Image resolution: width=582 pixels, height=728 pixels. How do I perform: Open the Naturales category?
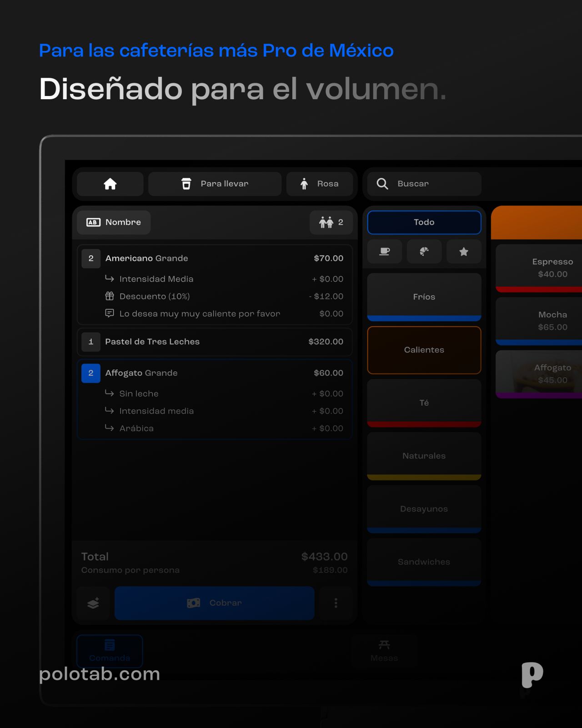tap(424, 456)
